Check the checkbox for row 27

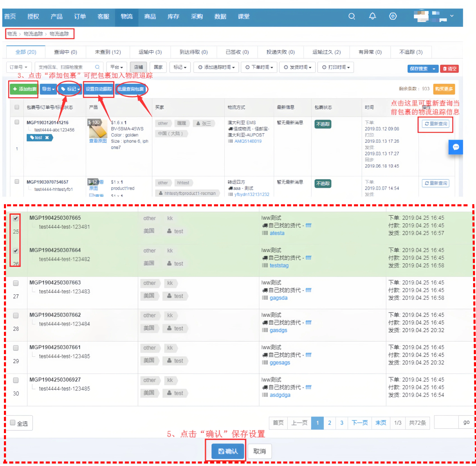(x=16, y=283)
